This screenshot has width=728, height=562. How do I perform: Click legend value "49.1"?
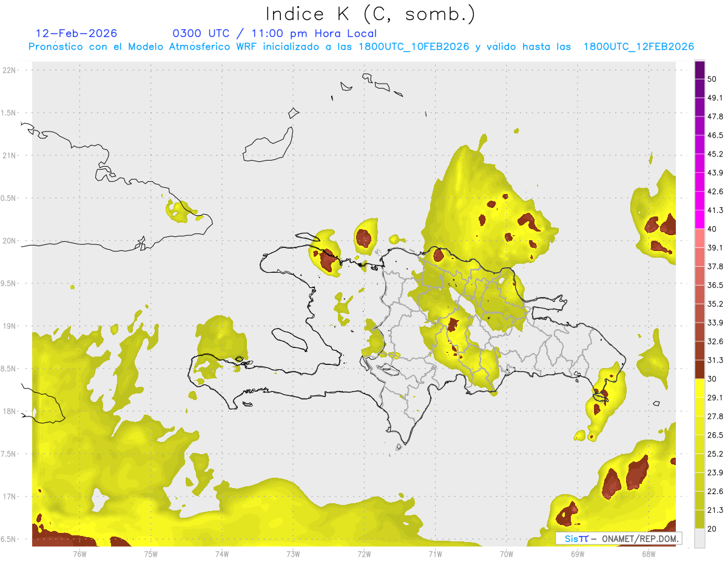tap(715, 98)
